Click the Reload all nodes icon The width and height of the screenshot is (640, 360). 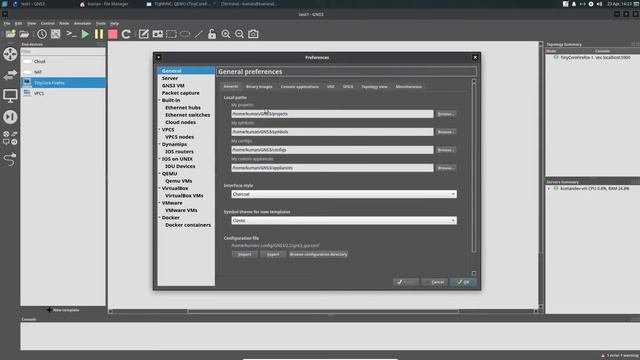coord(126,34)
